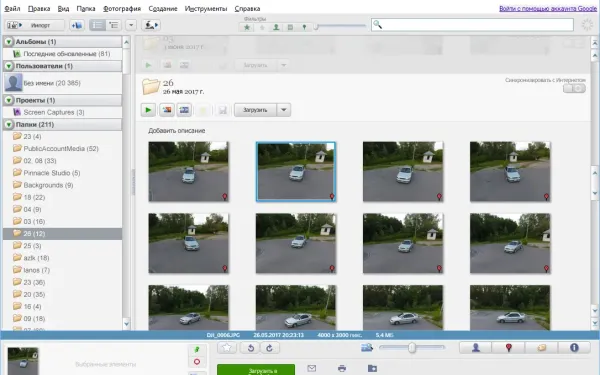Toggle the geotagged photos filter
Viewport: 600px width, 375px height.
[304, 27]
